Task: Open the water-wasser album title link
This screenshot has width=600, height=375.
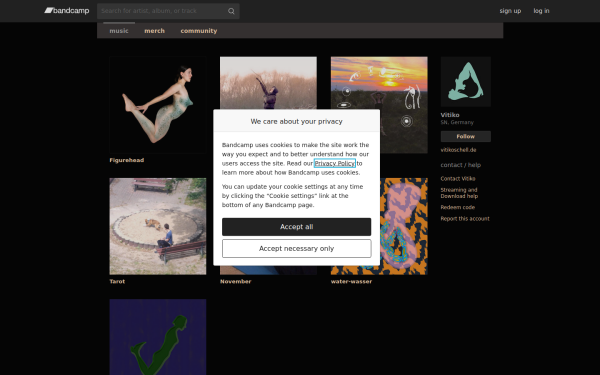Action: [351, 281]
